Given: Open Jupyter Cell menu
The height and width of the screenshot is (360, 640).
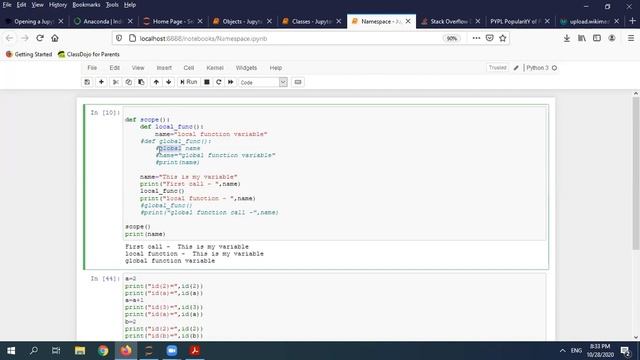Looking at the screenshot, I should coord(189,68).
